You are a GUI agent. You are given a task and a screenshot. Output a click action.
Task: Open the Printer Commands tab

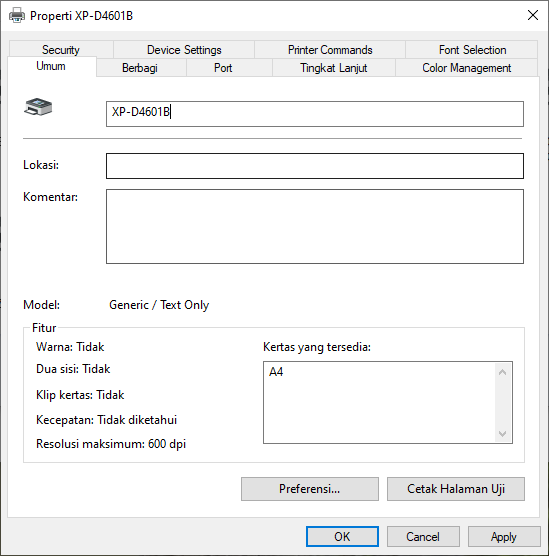tap(330, 50)
